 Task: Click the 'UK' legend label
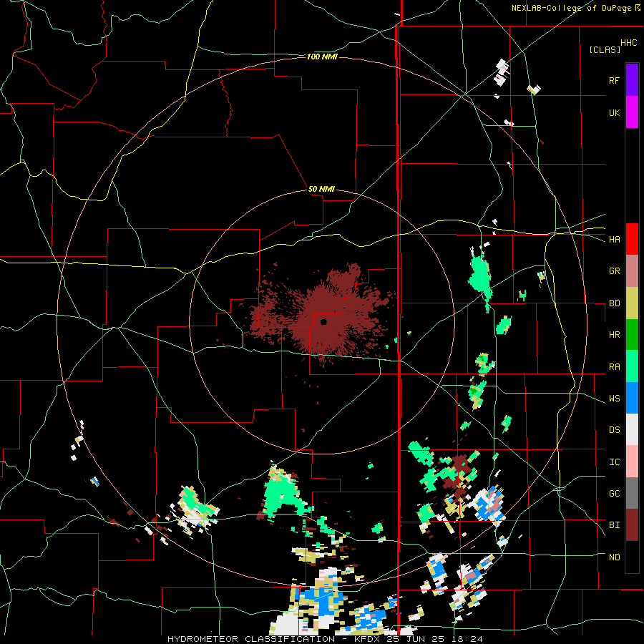pos(614,112)
